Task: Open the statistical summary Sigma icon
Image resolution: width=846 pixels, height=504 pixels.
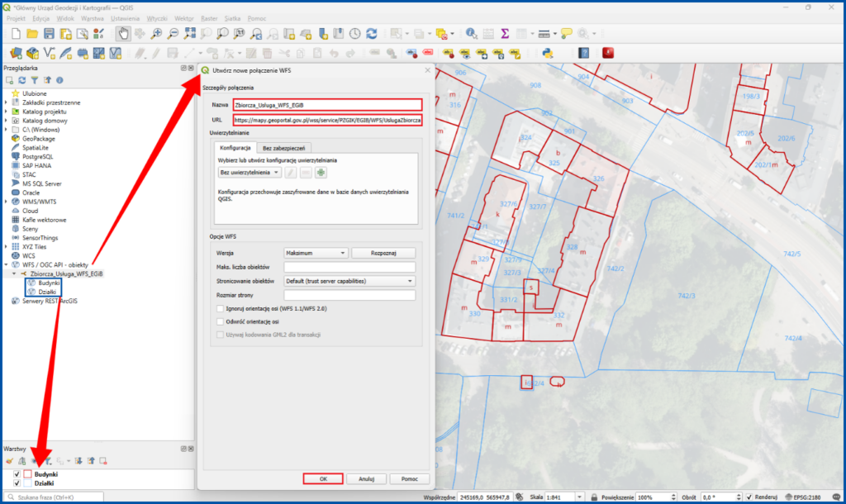Action: [x=505, y=34]
